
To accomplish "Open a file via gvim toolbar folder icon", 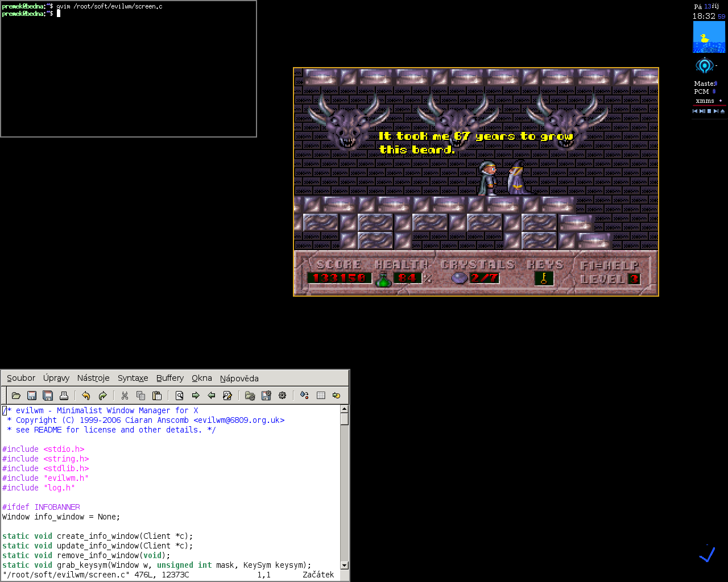I will point(16,396).
